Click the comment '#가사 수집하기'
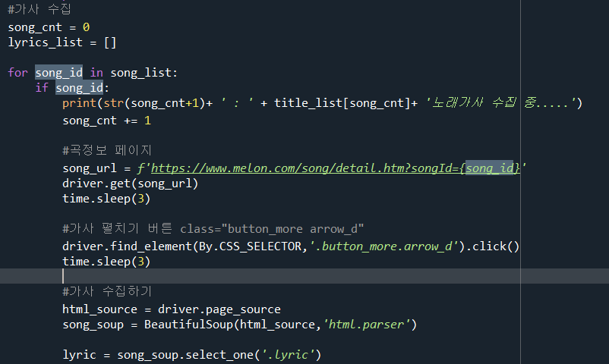The image size is (609, 364). pos(107,291)
